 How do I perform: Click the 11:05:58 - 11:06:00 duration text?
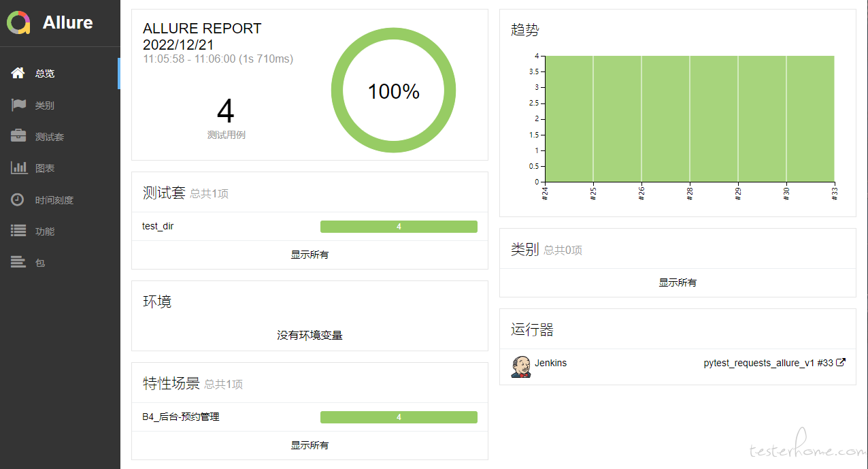click(218, 59)
